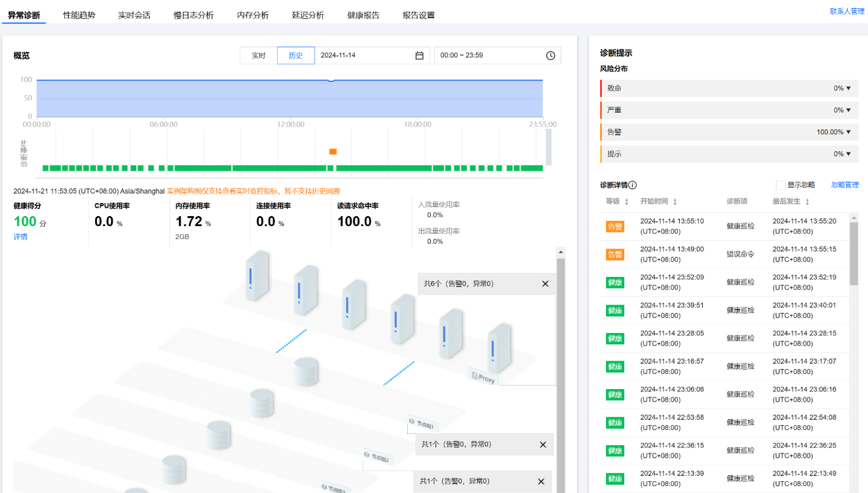Viewport: 868px width, 493px height.
Task: Enable the 显示忽略 checkbox
Action: point(780,185)
